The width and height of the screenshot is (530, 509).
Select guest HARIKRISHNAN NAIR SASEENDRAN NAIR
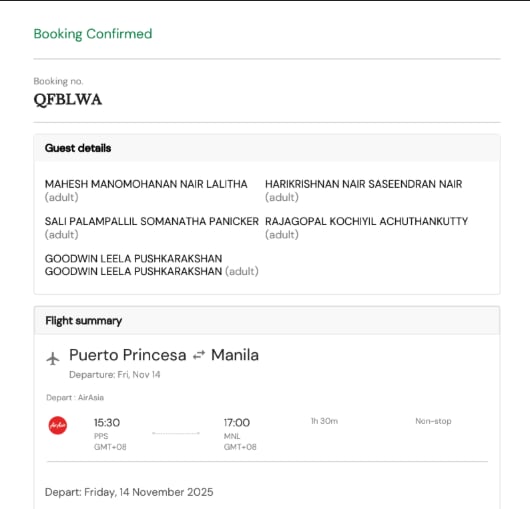(x=363, y=184)
